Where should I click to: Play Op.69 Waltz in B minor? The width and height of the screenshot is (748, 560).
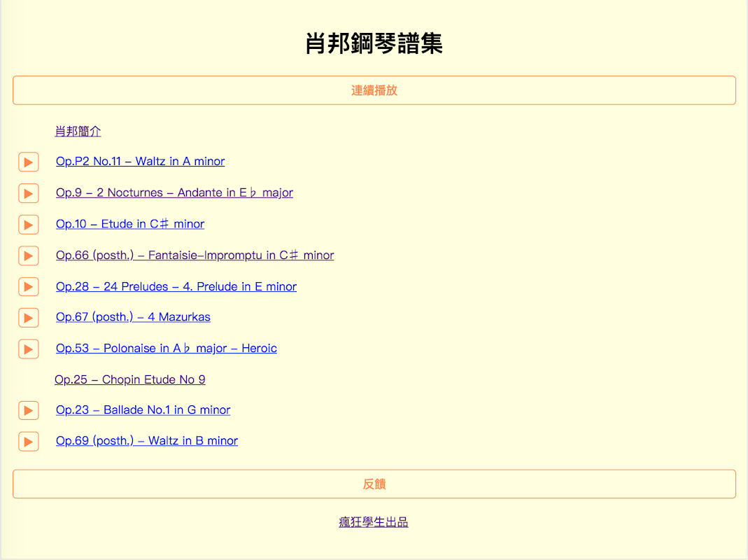coord(29,442)
